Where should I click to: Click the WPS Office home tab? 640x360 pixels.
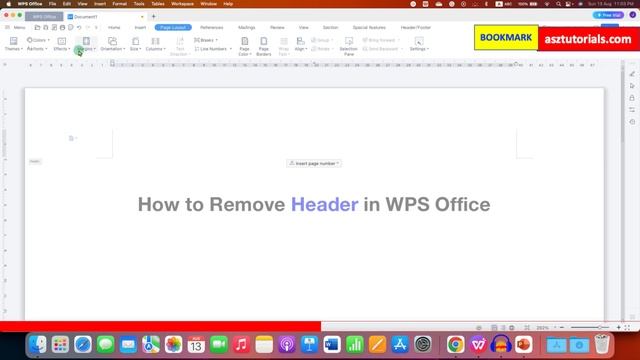pos(44,17)
